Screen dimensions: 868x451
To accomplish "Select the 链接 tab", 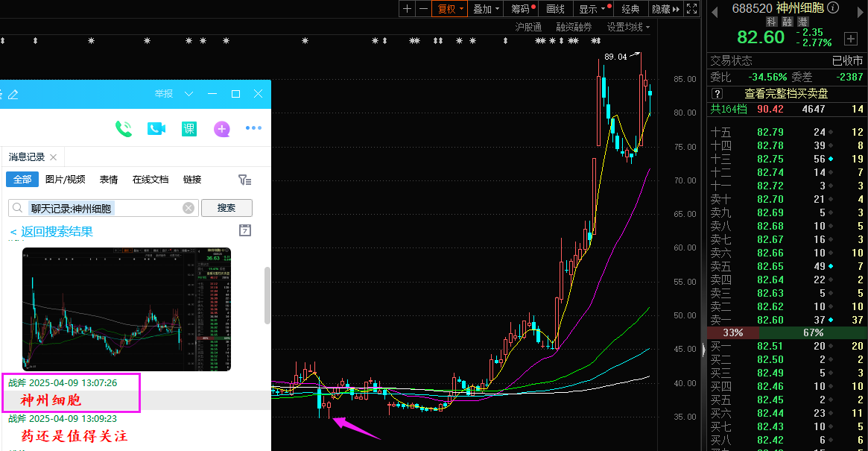I will [x=192, y=180].
